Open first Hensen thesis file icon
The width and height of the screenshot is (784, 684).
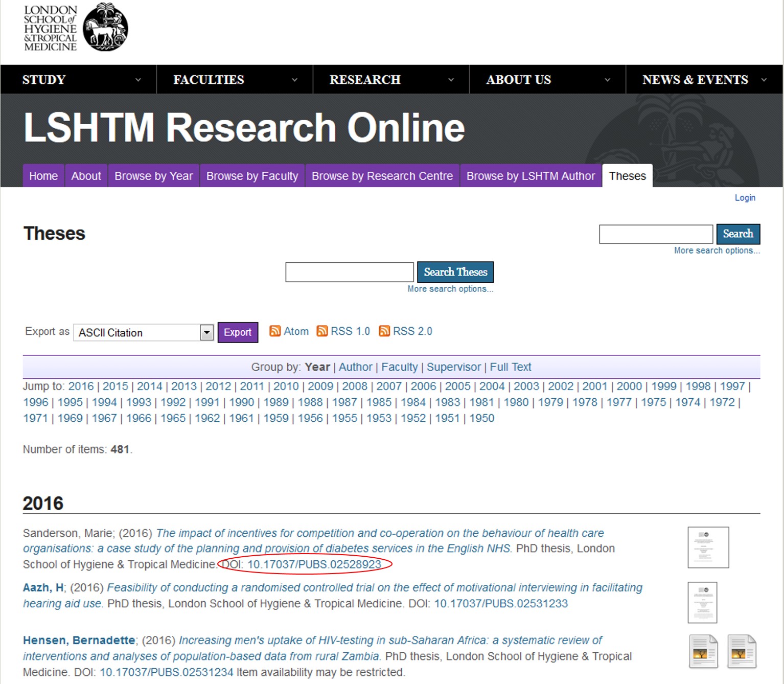coord(703,651)
